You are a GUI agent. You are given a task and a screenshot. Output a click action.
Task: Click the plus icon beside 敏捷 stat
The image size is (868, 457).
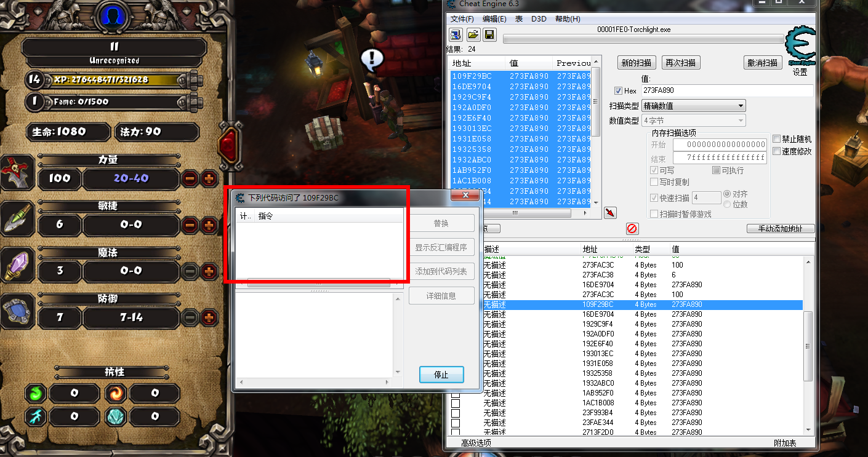[x=209, y=225]
